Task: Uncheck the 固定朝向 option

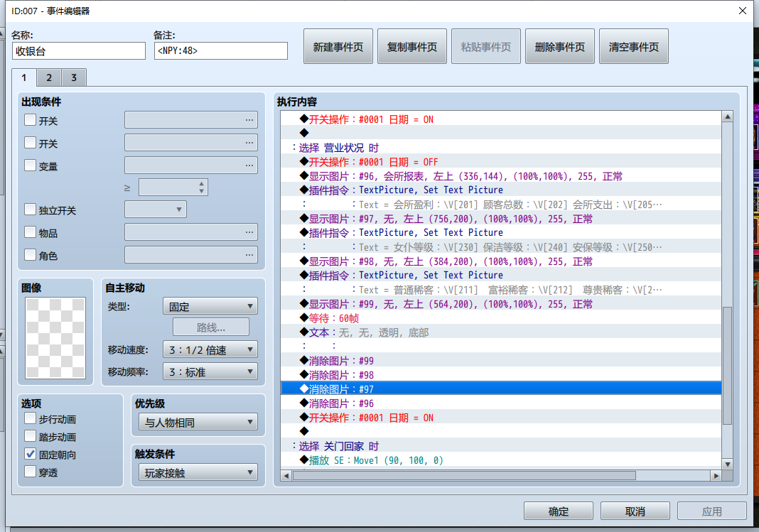Action: (x=30, y=454)
